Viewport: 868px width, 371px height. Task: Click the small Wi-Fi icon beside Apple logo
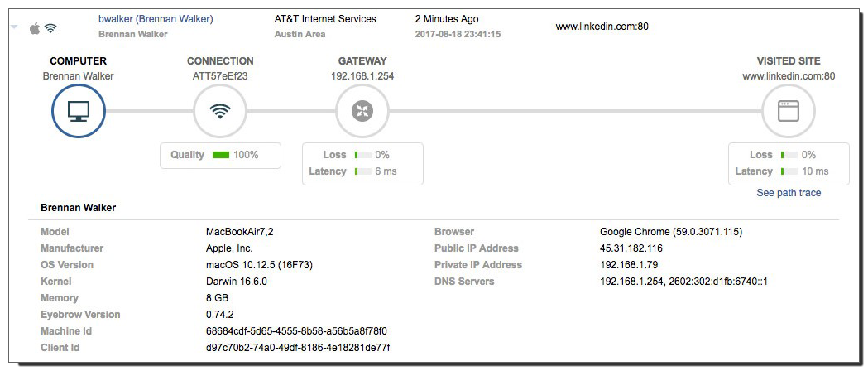[x=50, y=28]
